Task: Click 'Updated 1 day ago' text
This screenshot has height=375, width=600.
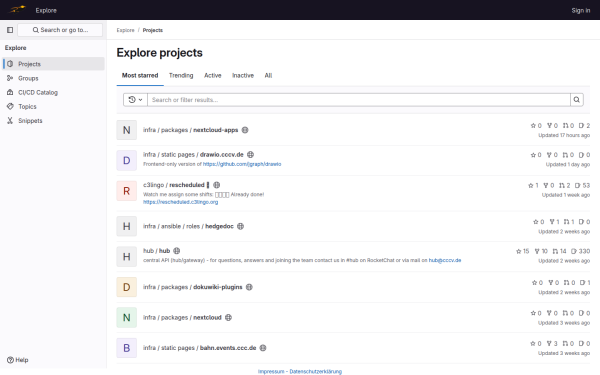Action: pyautogui.click(x=568, y=165)
